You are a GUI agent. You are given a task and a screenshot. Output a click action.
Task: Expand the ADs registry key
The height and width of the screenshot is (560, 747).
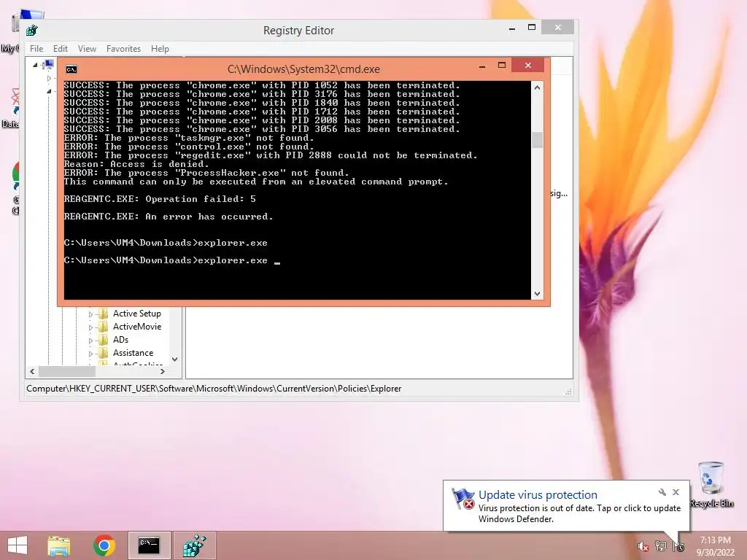coord(90,341)
